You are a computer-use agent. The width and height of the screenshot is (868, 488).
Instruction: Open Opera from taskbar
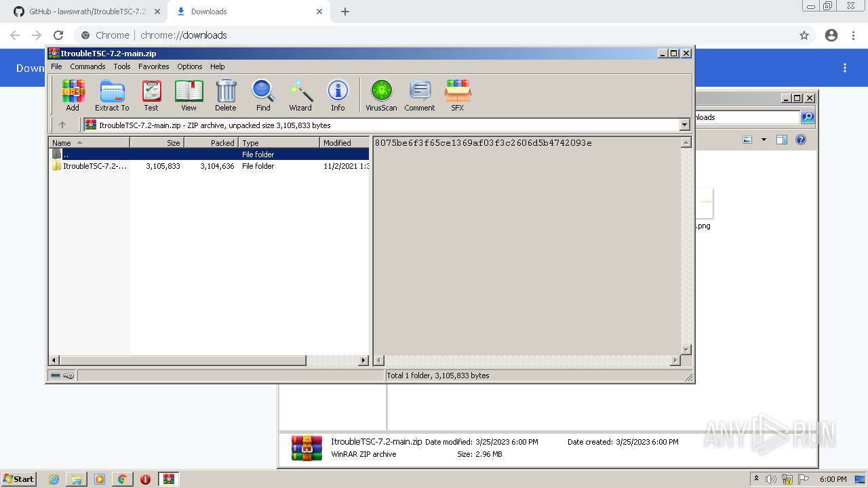pos(145,479)
